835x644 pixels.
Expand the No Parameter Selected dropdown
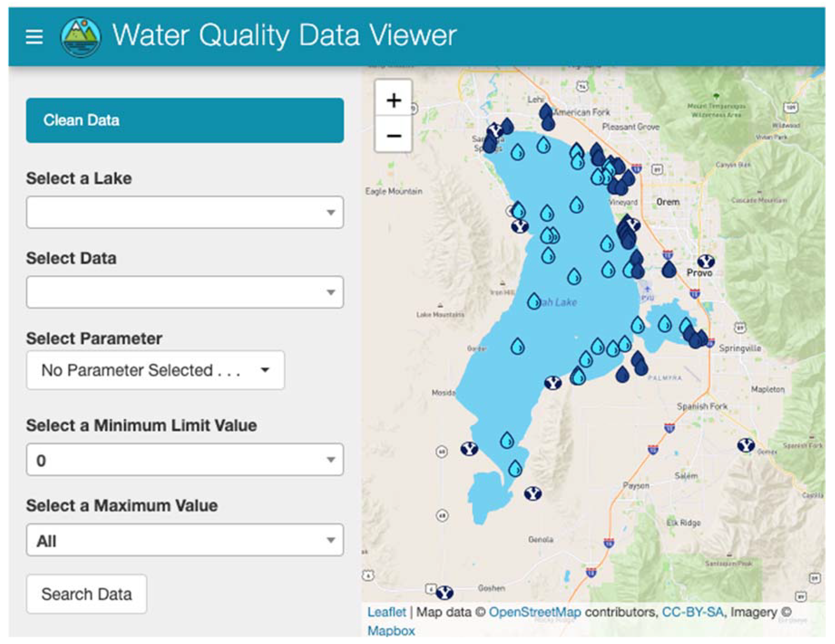click(x=155, y=370)
